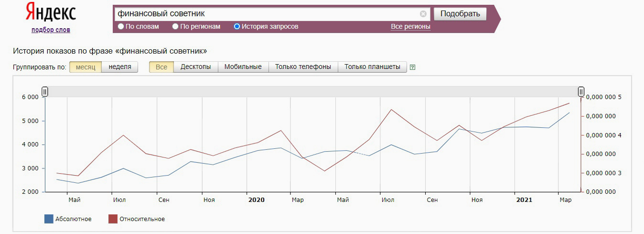Group the chart by неделя
Screen dimensions: 644x234
(x=120, y=67)
